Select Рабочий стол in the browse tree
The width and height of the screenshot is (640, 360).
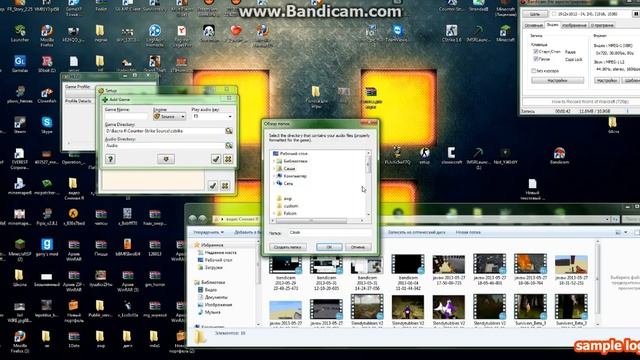(290, 153)
